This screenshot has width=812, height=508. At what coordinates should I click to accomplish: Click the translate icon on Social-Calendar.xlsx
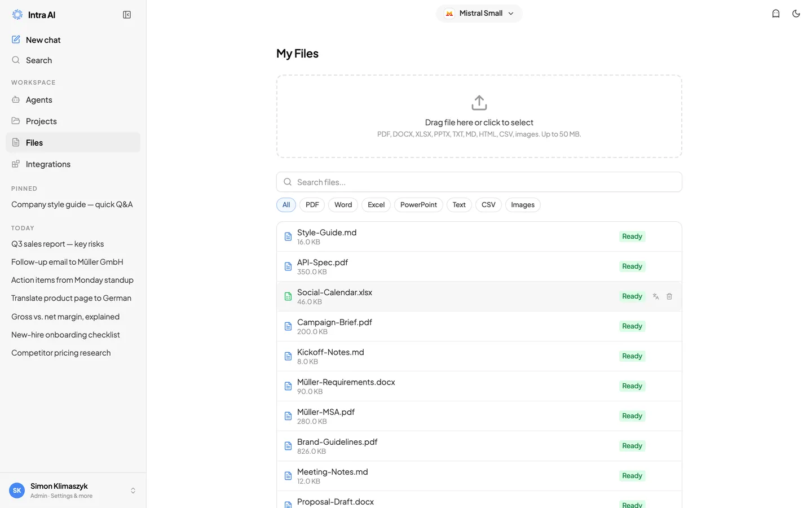coord(656,296)
